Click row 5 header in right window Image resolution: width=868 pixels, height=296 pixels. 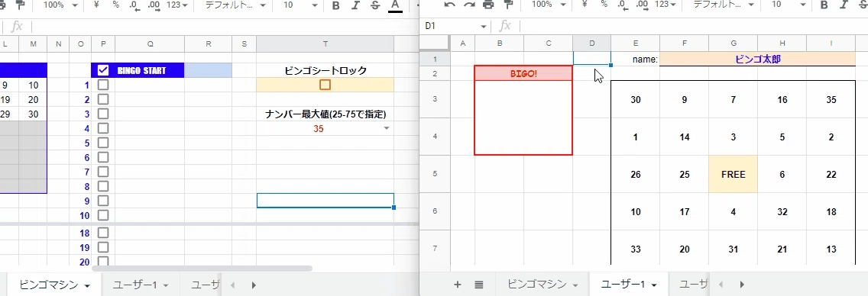[435, 174]
